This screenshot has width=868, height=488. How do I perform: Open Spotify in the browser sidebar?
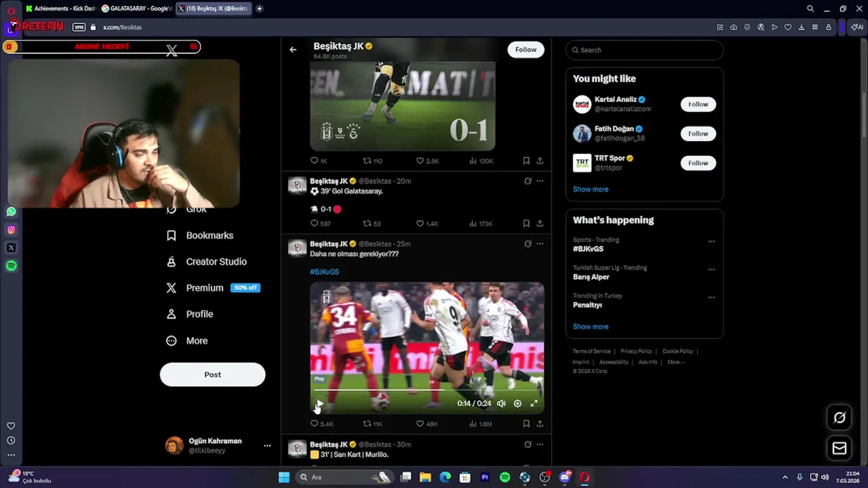pos(11,266)
